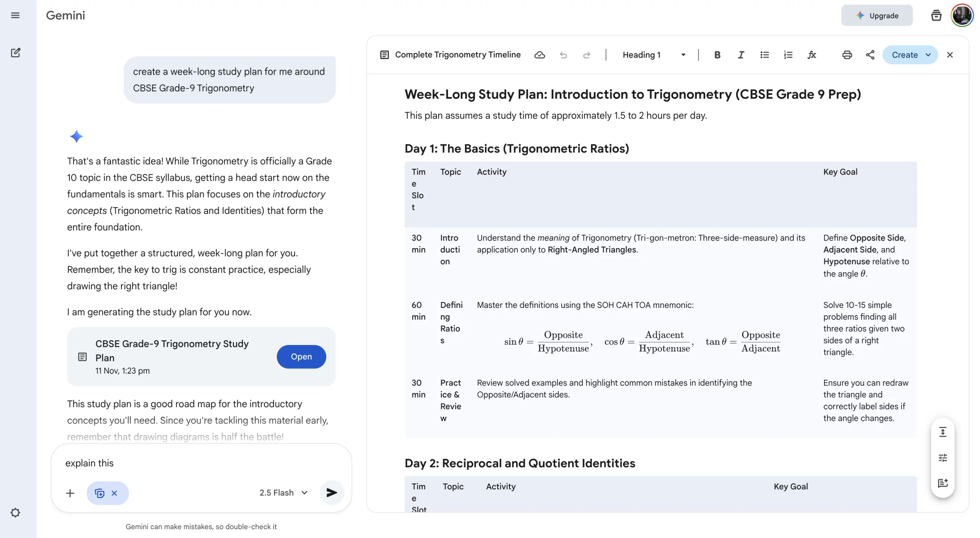Screen dimensions: 980x538
Task: Open the CBSE Grade-9 Trigonometry Study Plan
Action: pyautogui.click(x=301, y=356)
